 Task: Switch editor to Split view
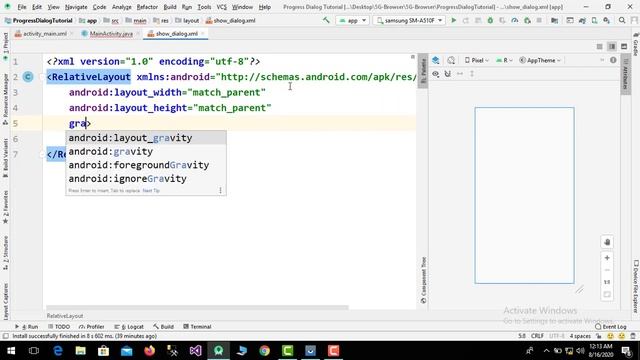[612, 47]
